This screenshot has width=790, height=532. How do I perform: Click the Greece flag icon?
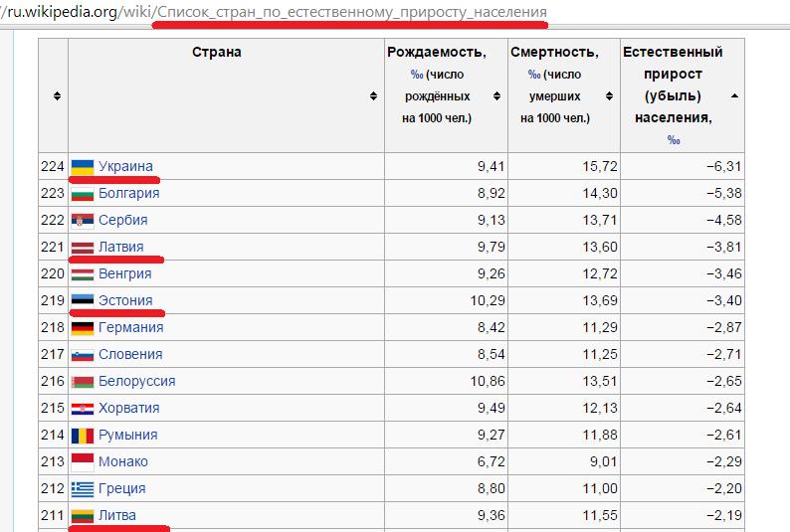click(83, 488)
